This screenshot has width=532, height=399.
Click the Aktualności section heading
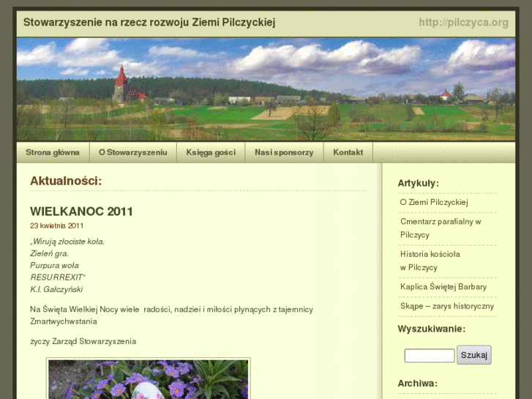[x=66, y=181]
